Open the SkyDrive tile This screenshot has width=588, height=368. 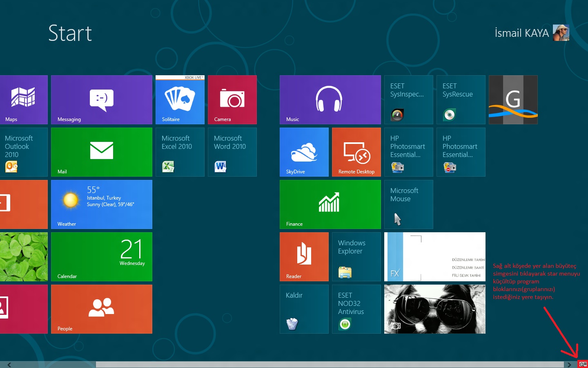[x=304, y=152]
